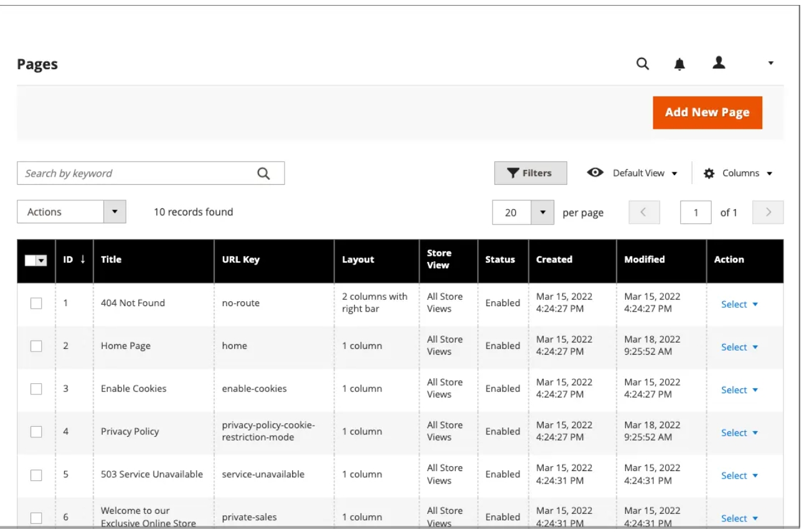Open notifications bell icon

click(680, 63)
